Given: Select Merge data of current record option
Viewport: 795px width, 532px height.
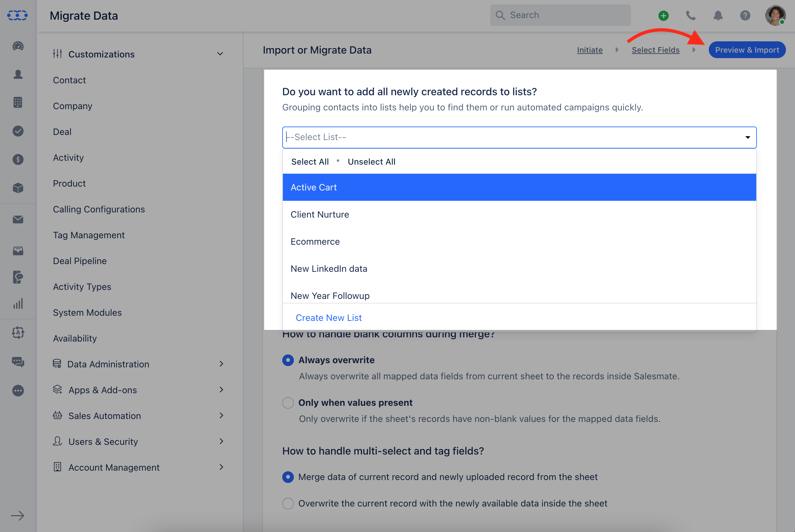Looking at the screenshot, I should coord(288,477).
